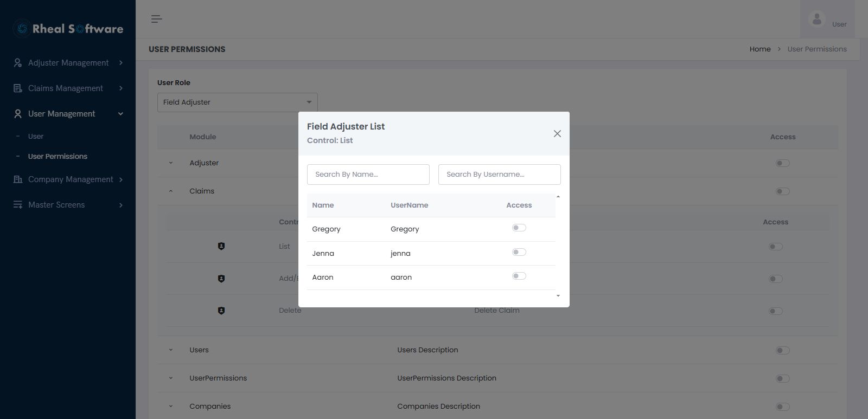Click dialog scrollbar up arrow
868x419 pixels.
[558, 197]
